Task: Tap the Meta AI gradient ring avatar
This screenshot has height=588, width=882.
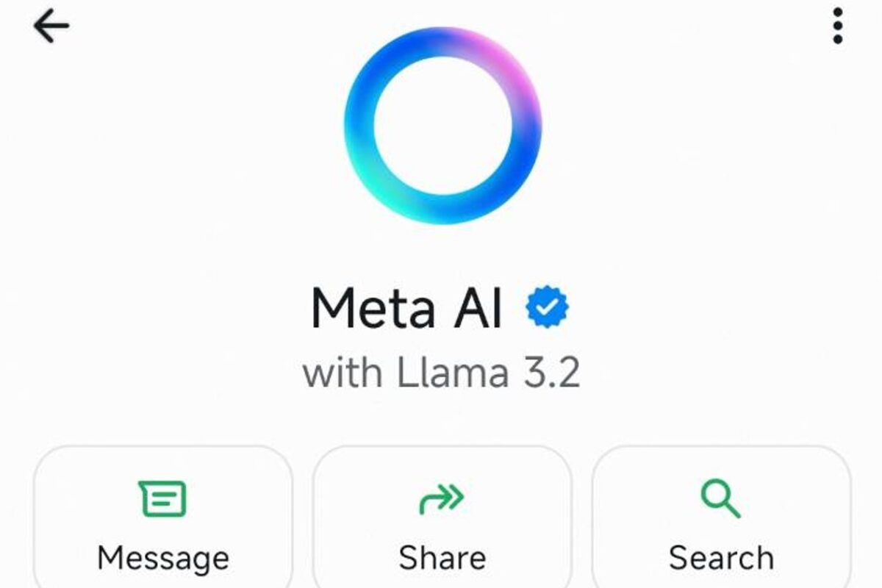Action: point(442,126)
